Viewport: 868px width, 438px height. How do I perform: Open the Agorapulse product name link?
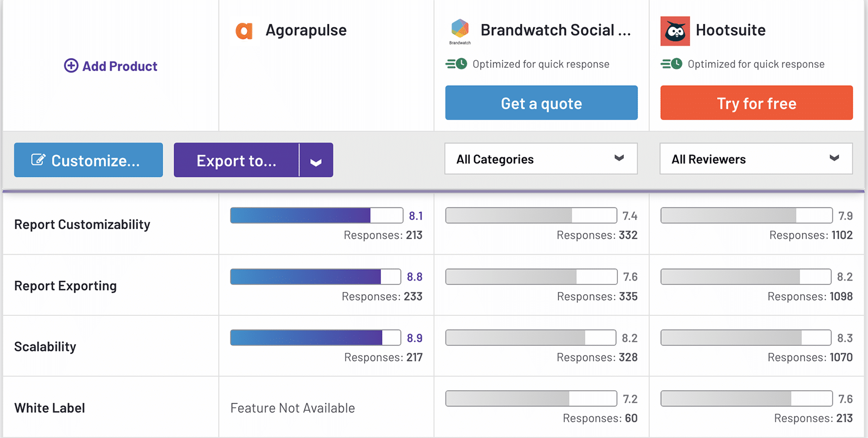306,30
